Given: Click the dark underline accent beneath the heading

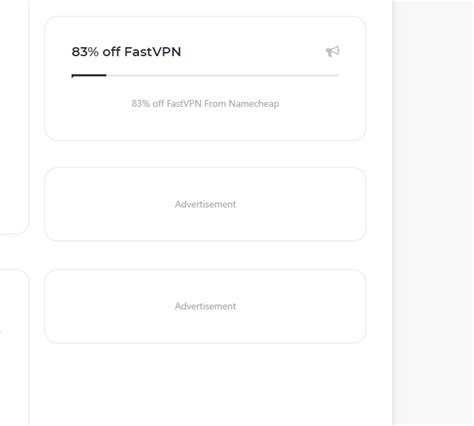Looking at the screenshot, I should point(89,75).
